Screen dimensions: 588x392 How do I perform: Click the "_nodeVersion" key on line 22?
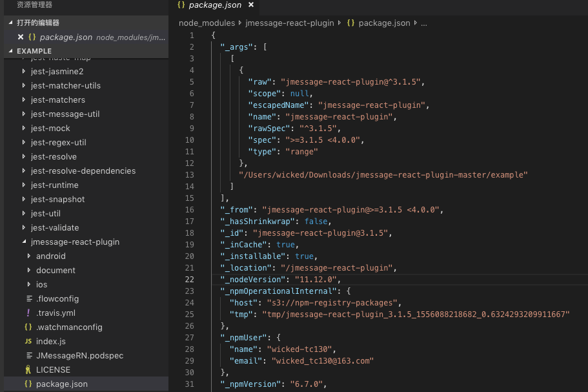point(253,280)
